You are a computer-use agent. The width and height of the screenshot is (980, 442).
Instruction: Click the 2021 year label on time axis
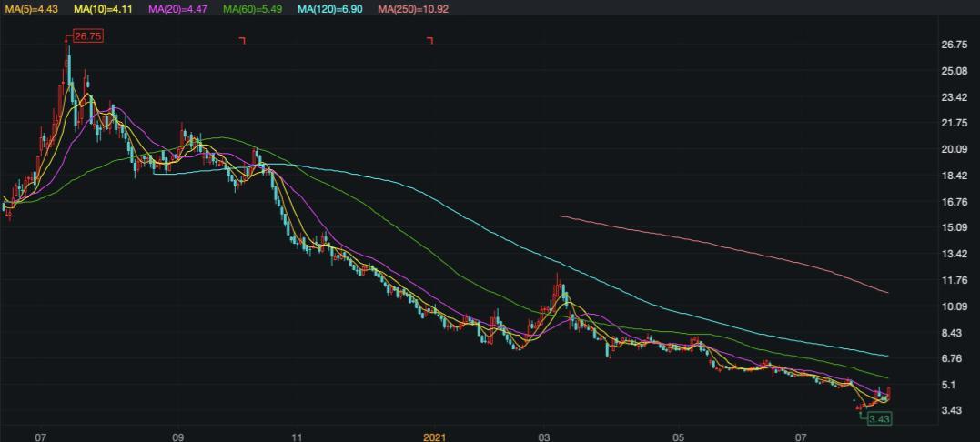pyautogui.click(x=434, y=437)
